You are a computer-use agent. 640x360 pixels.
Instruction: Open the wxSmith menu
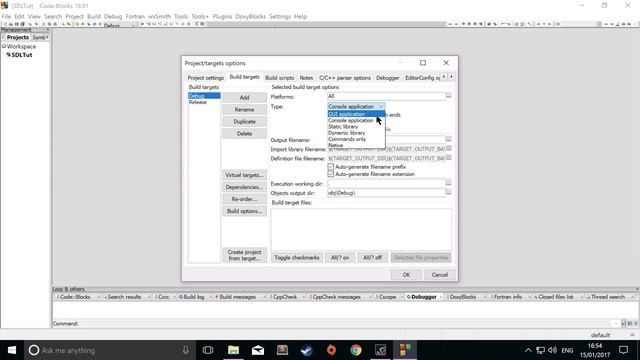159,16
